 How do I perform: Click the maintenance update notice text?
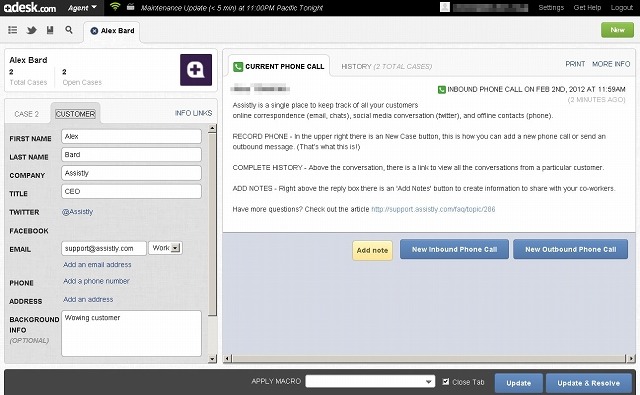232,7
